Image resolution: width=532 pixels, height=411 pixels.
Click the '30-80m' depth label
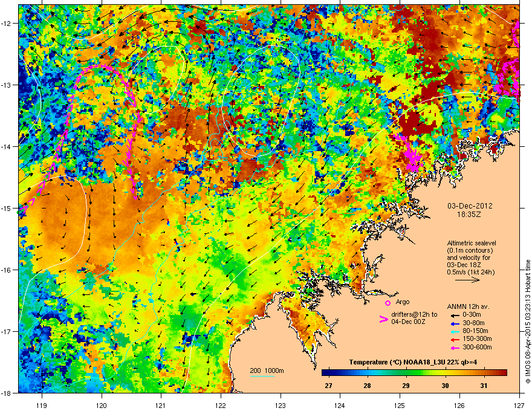(x=473, y=323)
